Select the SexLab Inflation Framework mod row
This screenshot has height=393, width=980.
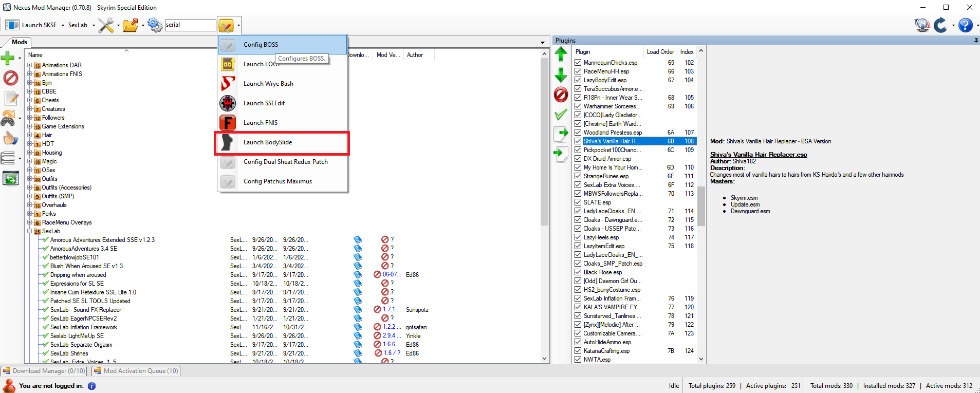click(x=84, y=327)
